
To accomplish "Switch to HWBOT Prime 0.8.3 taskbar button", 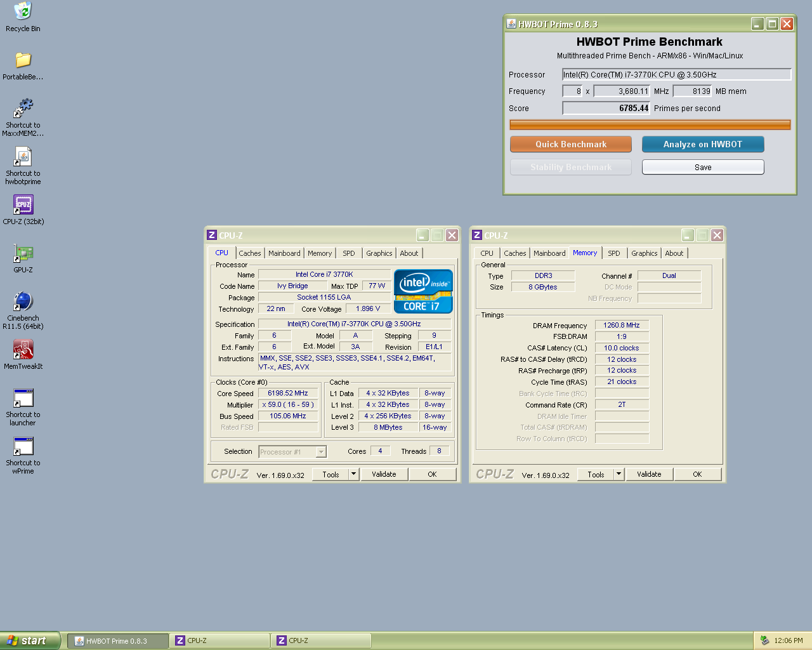I will click(118, 640).
